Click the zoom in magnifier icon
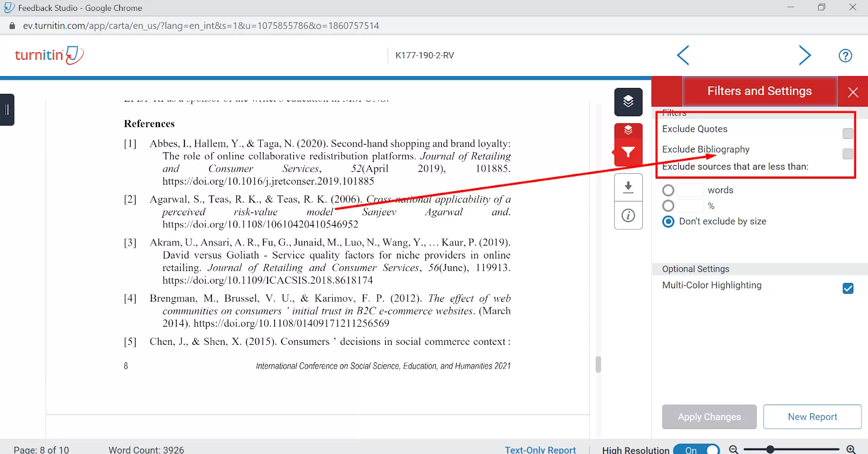Image resolution: width=868 pixels, height=454 pixels. [x=851, y=449]
